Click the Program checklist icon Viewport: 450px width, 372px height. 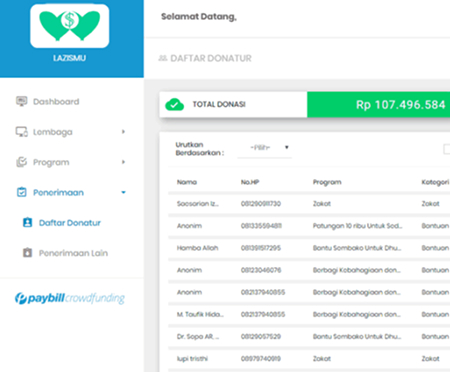click(22, 162)
